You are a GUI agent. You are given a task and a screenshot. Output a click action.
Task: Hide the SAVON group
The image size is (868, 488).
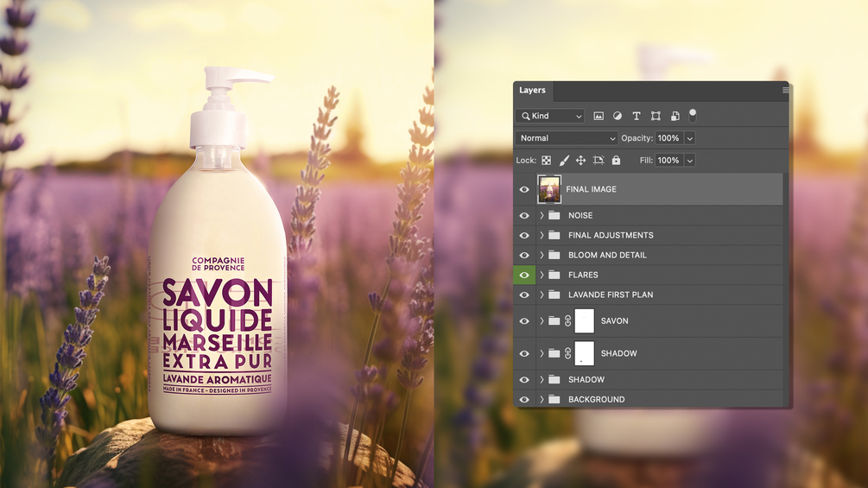point(524,321)
